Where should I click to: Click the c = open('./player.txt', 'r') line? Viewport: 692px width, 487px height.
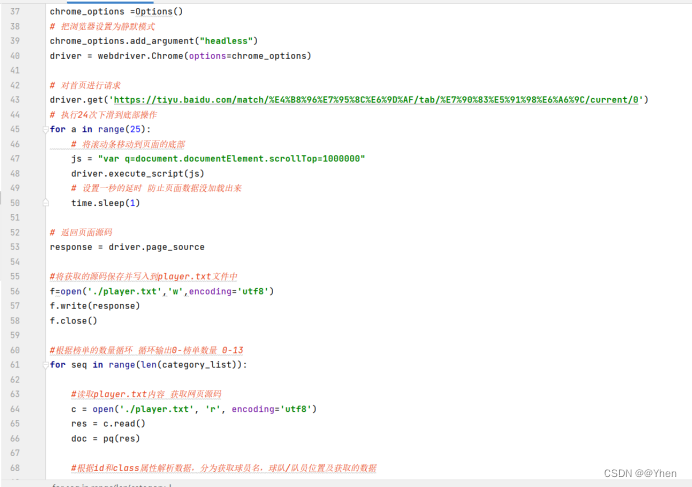point(194,409)
